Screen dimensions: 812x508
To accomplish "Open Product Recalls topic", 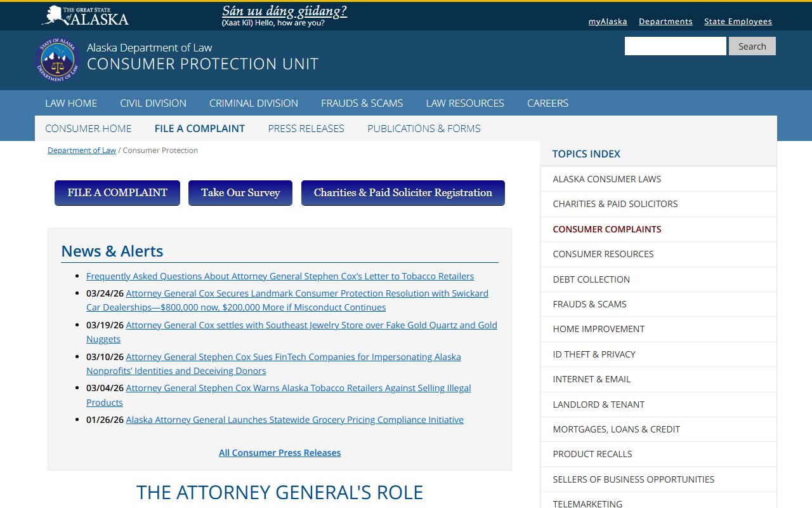I will (x=658, y=454).
